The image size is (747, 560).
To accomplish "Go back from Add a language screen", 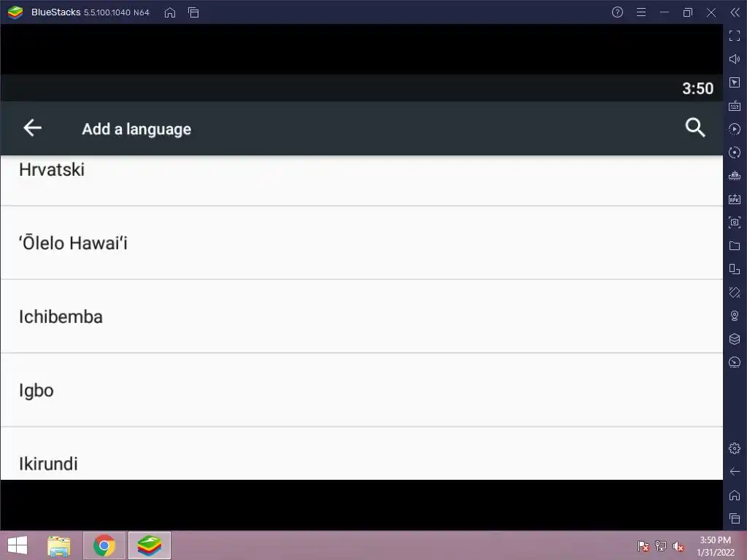I will tap(32, 128).
